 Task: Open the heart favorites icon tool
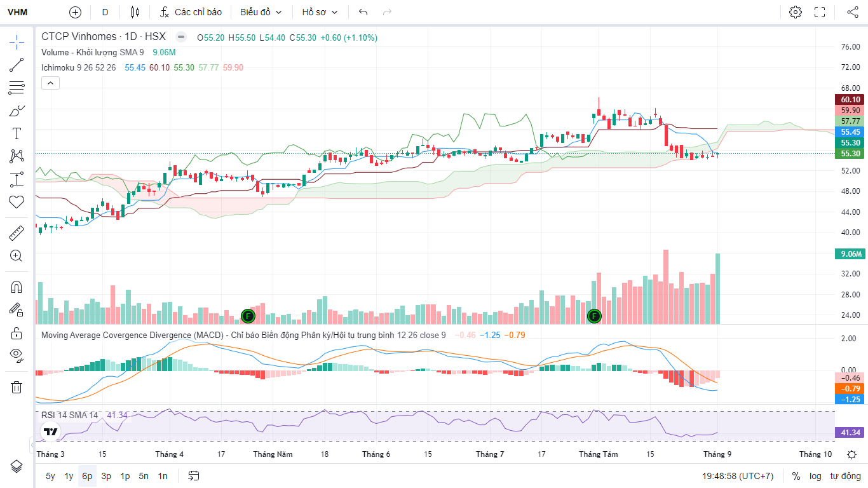(17, 202)
